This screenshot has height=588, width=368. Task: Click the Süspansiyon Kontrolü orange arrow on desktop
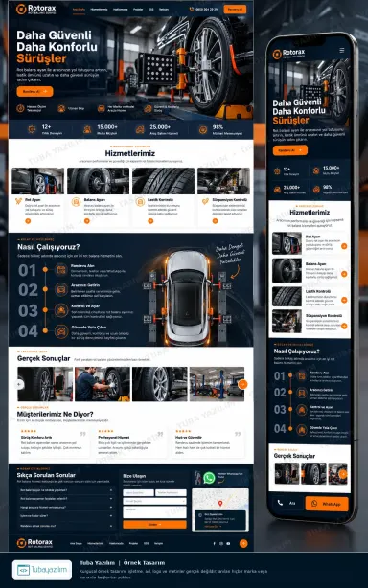coord(215,221)
